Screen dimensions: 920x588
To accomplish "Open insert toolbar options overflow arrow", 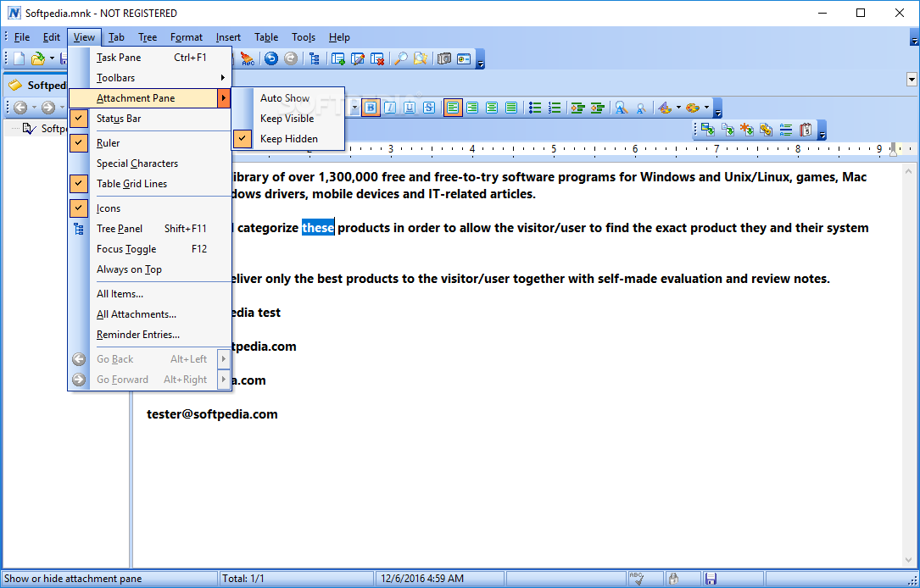I will 822,130.
